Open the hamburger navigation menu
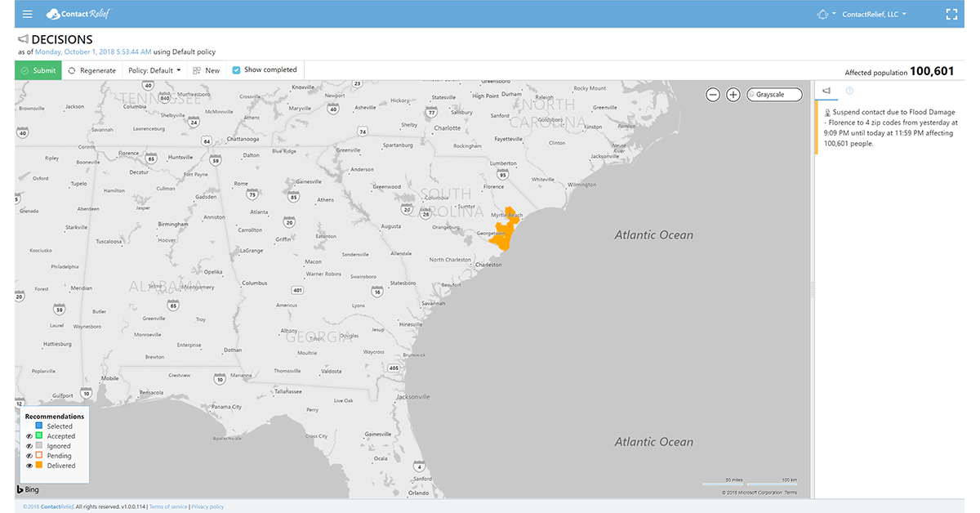Screen dimensions: 980x513 pos(28,14)
